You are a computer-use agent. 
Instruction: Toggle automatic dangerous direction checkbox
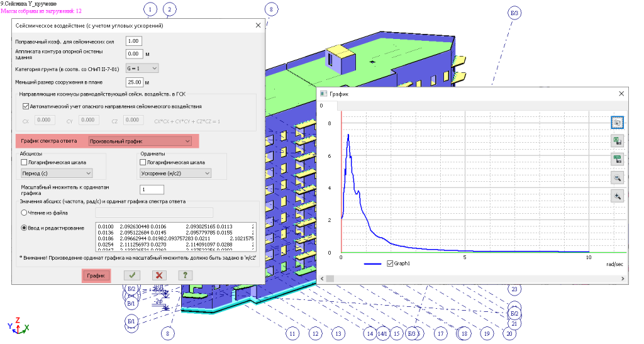click(x=26, y=106)
